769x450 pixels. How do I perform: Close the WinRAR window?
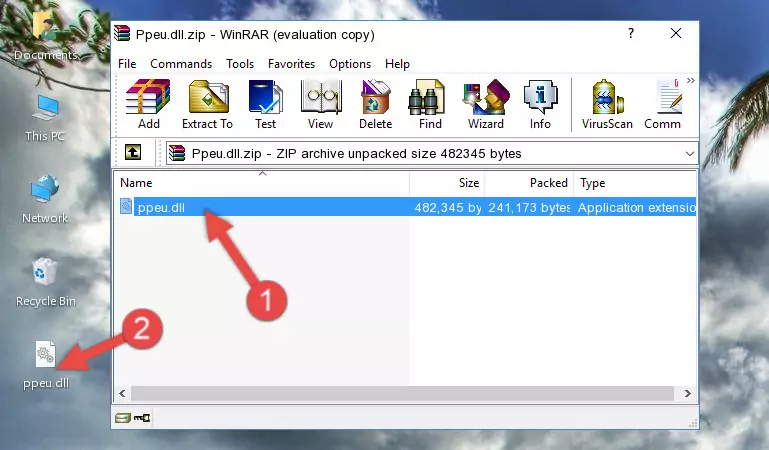[x=676, y=33]
